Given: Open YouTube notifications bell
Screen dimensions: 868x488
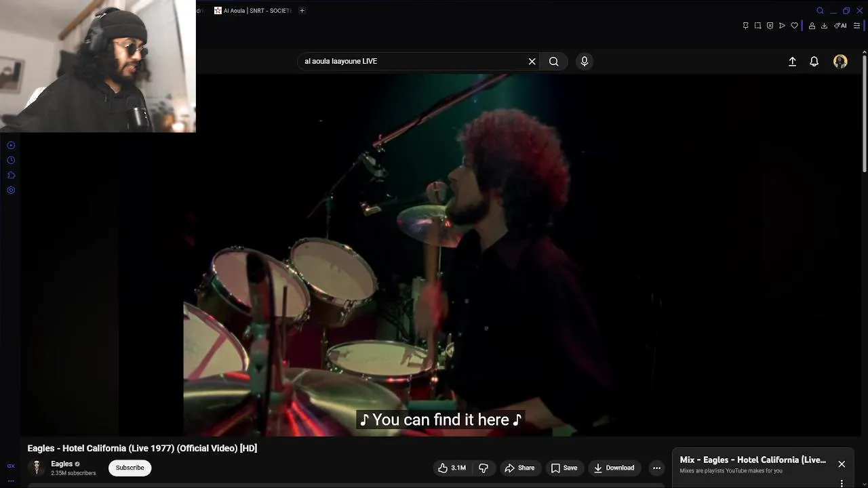Looking at the screenshot, I should 814,61.
